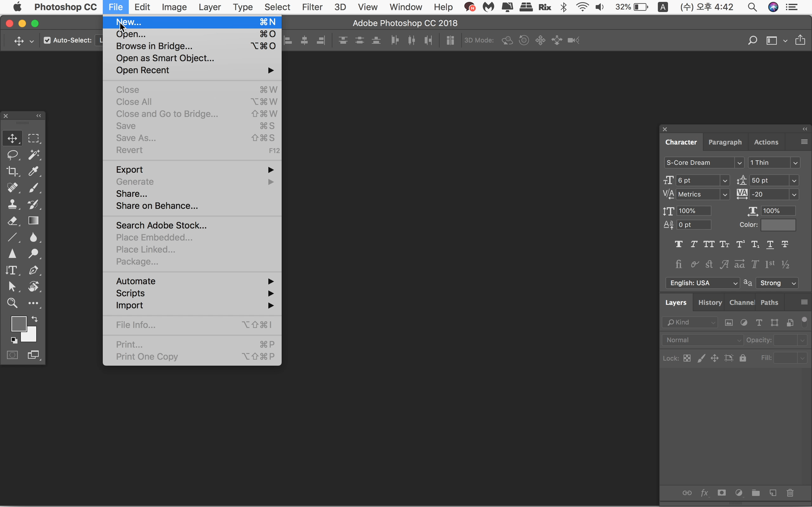Select the Eraser tool
Image resolution: width=812 pixels, height=507 pixels.
pyautogui.click(x=12, y=221)
